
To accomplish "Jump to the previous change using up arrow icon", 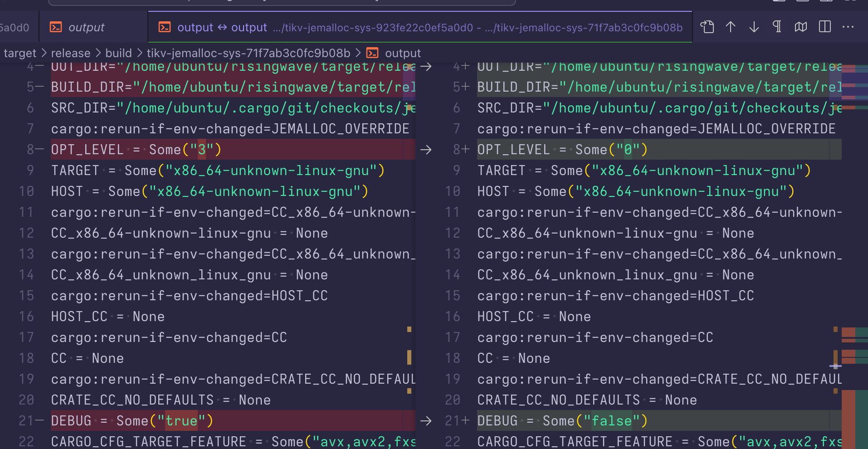I will point(731,27).
